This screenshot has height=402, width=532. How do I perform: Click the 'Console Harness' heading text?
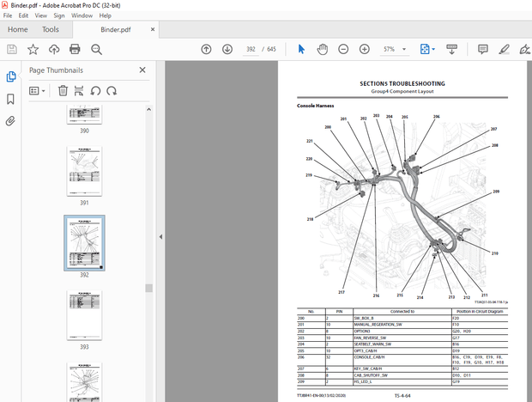[x=315, y=106]
